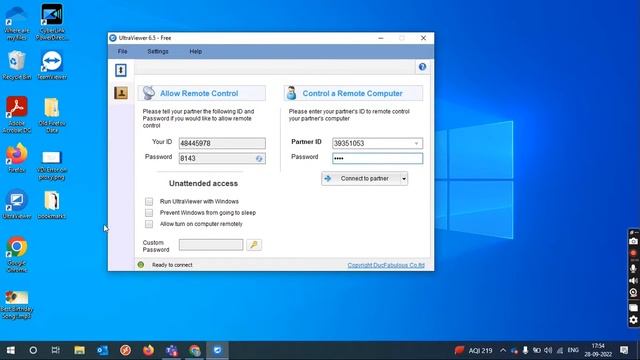Open the taskbar search circle
The height and width of the screenshot is (360, 640).
[33, 350]
